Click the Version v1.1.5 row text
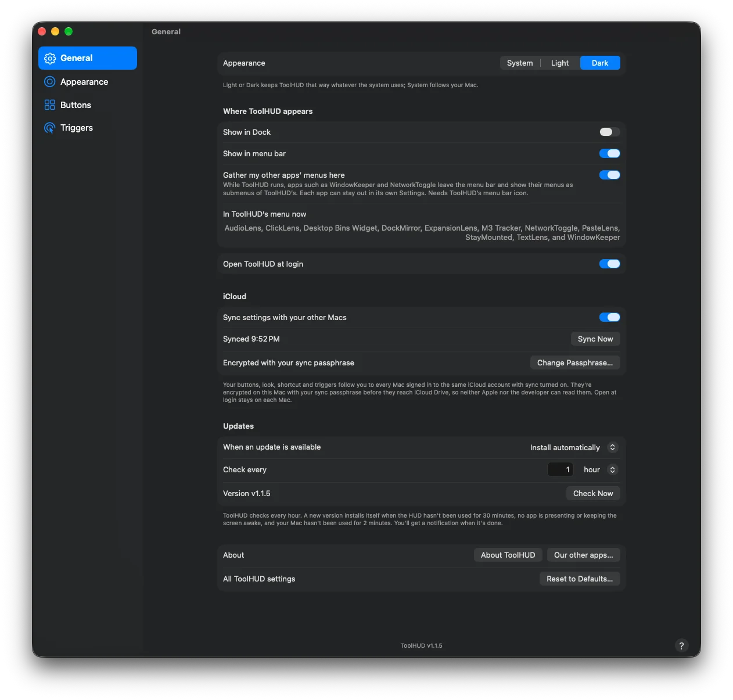The image size is (733, 700). [x=247, y=493]
